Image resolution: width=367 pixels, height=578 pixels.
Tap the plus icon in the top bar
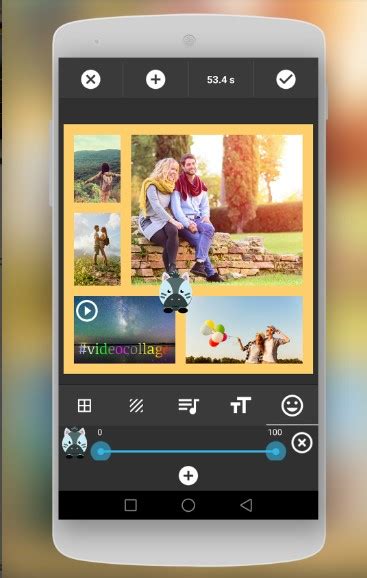coord(155,79)
